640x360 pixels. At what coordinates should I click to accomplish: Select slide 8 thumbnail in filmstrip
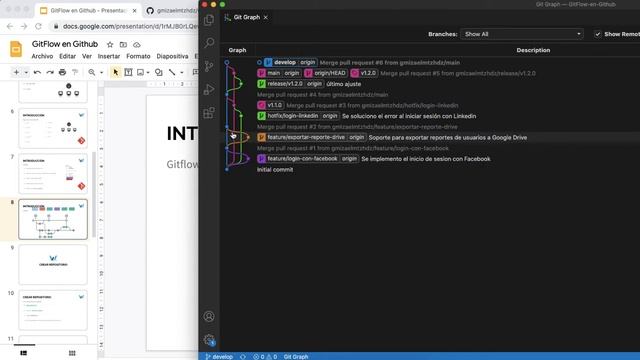point(53,219)
